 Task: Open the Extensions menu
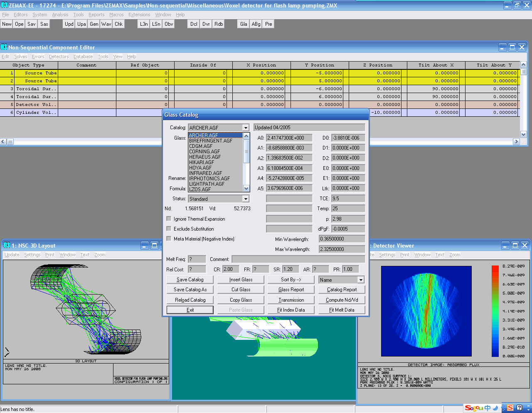(139, 15)
